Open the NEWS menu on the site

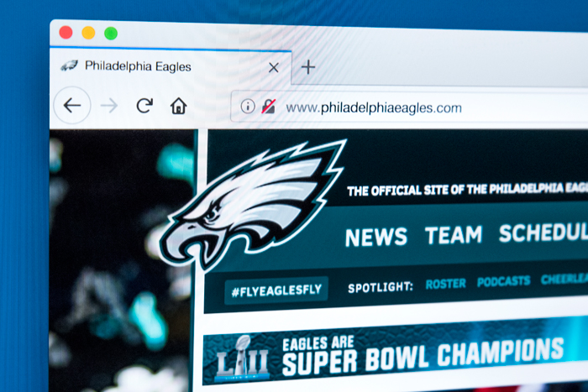pos(375,237)
